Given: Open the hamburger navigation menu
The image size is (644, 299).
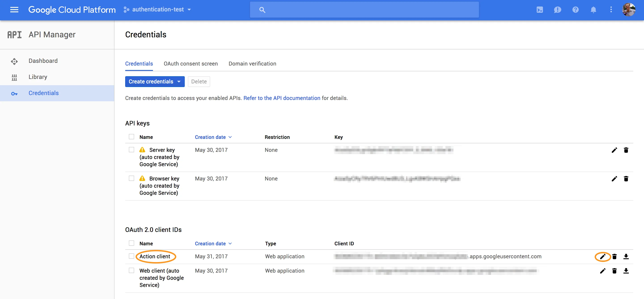Looking at the screenshot, I should 14,9.
